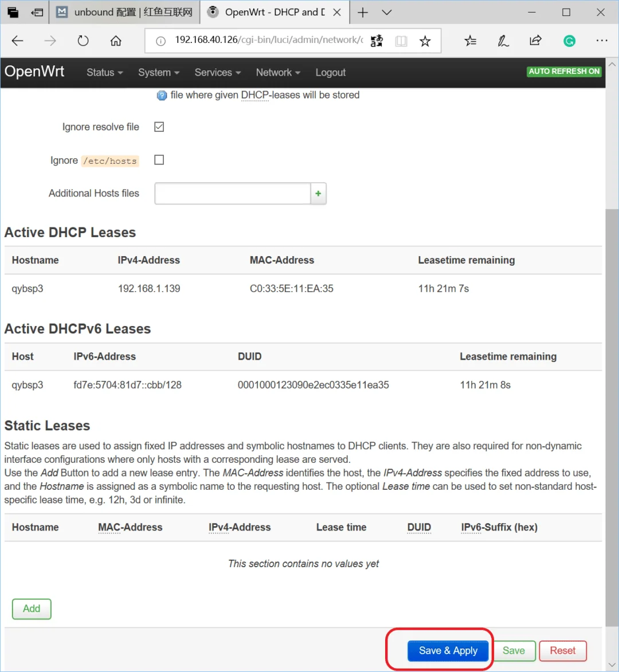
Task: Open the favorites list hub icon
Action: pyautogui.click(x=470, y=41)
